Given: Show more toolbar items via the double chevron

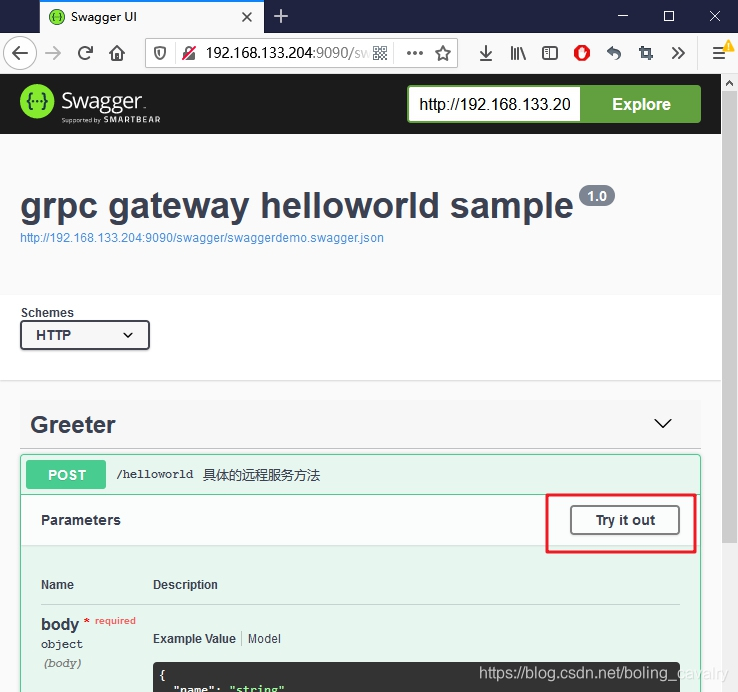Looking at the screenshot, I should (678, 53).
